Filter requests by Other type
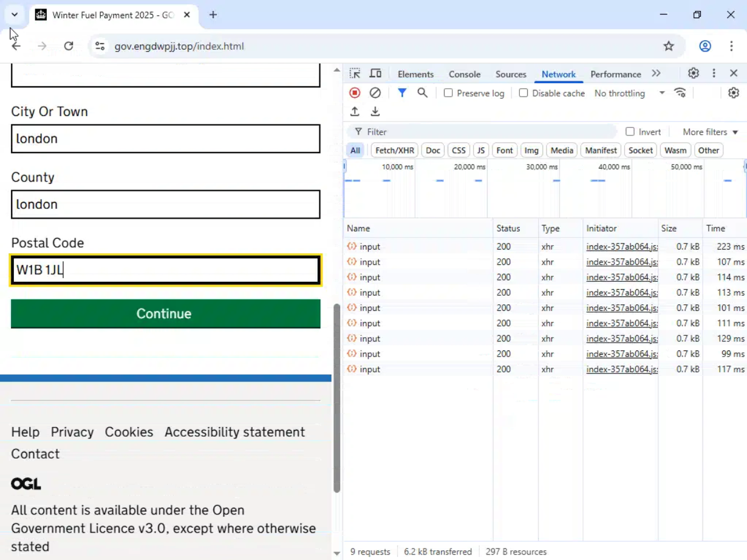The width and height of the screenshot is (747, 560). [709, 150]
